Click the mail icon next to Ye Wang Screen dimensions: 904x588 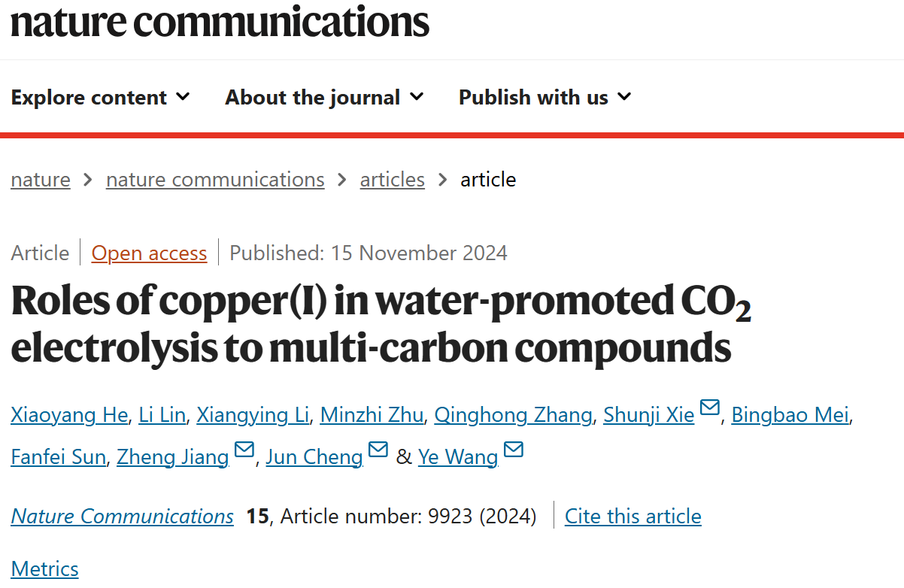(513, 450)
